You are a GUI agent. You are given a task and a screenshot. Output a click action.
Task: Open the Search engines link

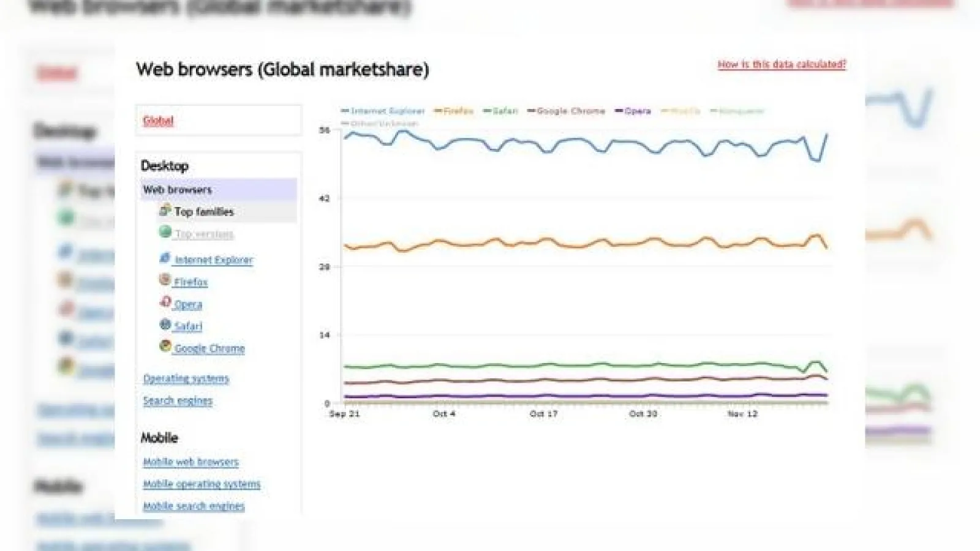tap(178, 400)
